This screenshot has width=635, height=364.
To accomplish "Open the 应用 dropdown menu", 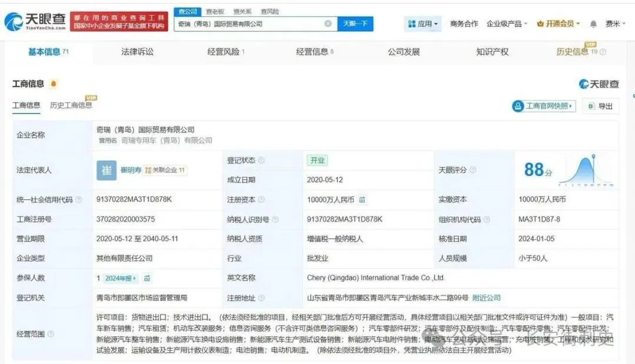I will (x=423, y=24).
